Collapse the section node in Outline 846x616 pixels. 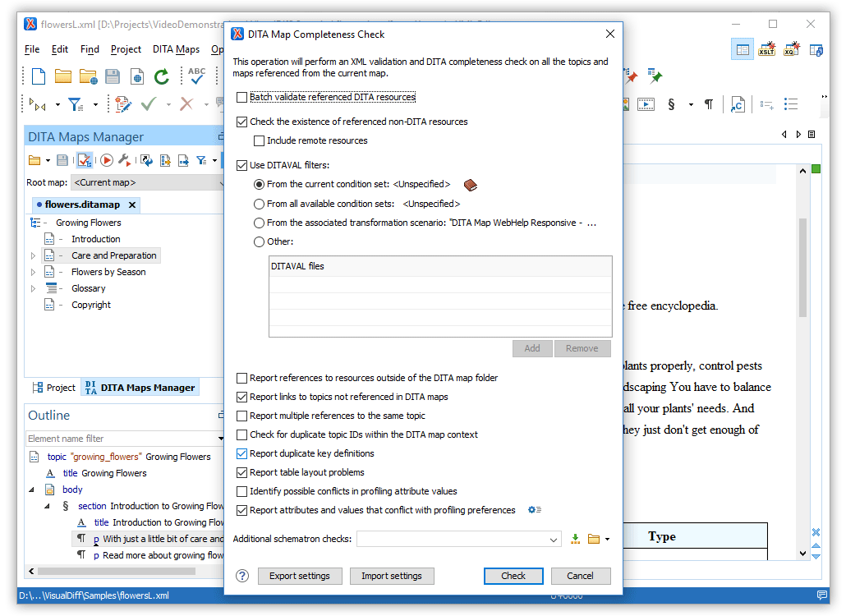47,506
